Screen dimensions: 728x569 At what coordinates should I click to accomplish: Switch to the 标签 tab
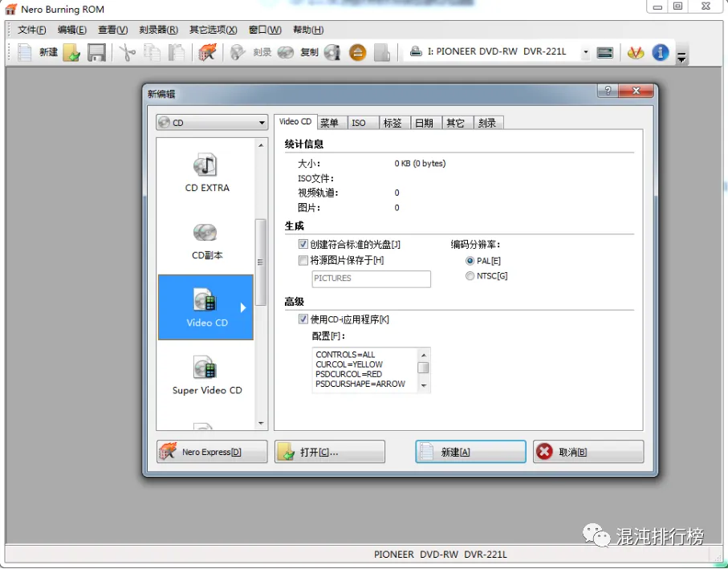tap(395, 123)
